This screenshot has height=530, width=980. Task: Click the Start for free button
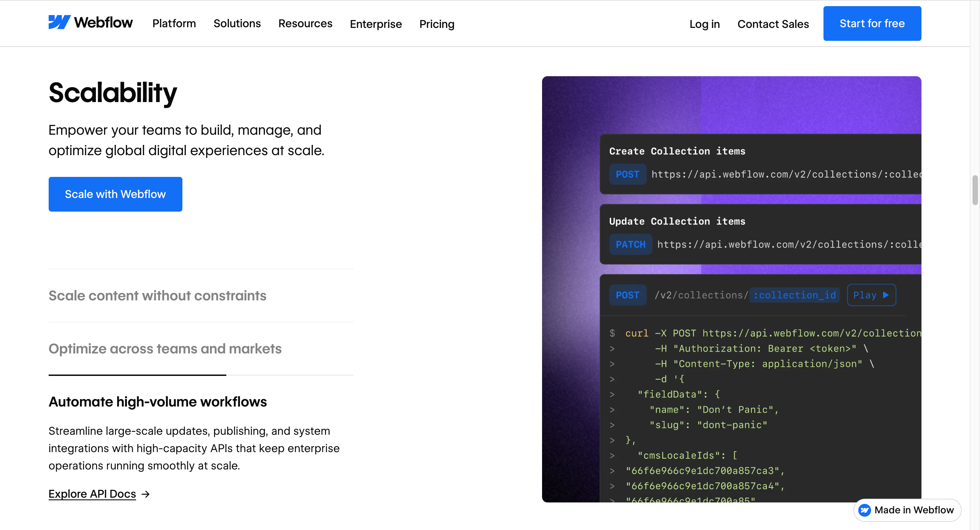pos(872,23)
